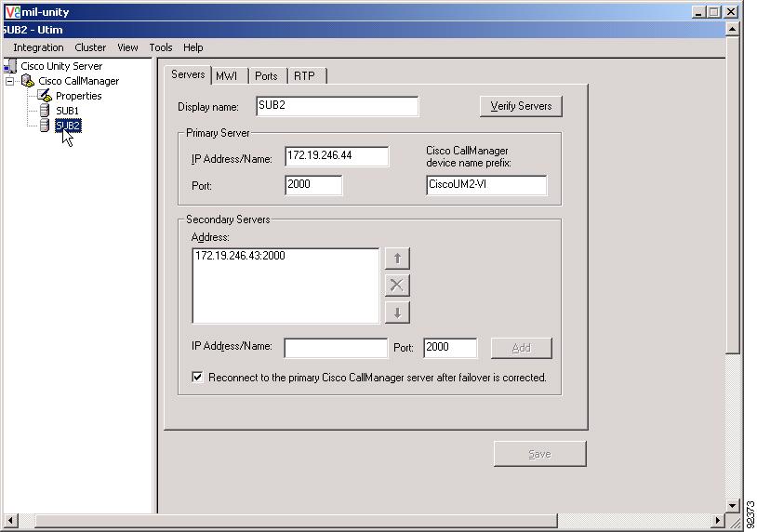757x532 pixels.
Task: Switch to the RTP tab
Action: (x=307, y=75)
